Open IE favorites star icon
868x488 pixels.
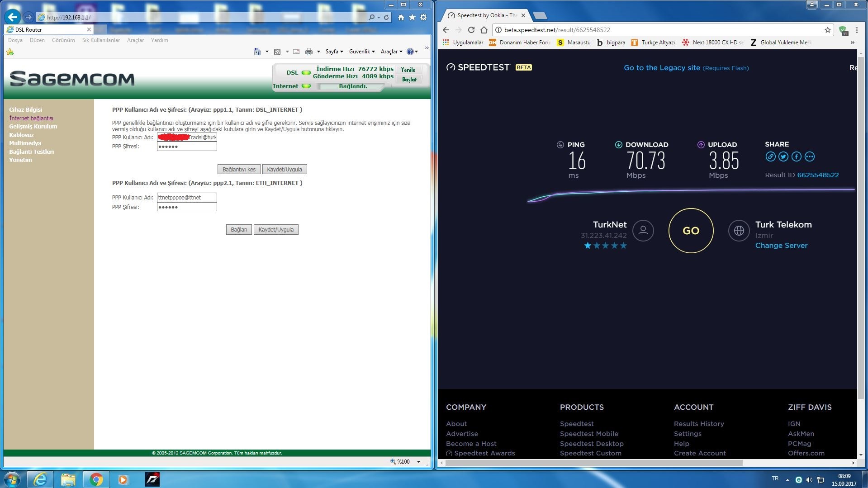(x=412, y=17)
